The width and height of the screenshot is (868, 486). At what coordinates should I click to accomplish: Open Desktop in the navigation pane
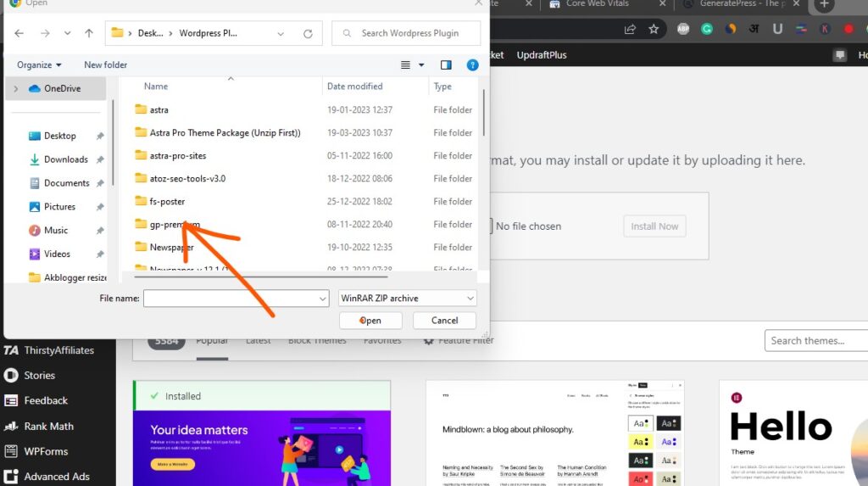(x=60, y=136)
